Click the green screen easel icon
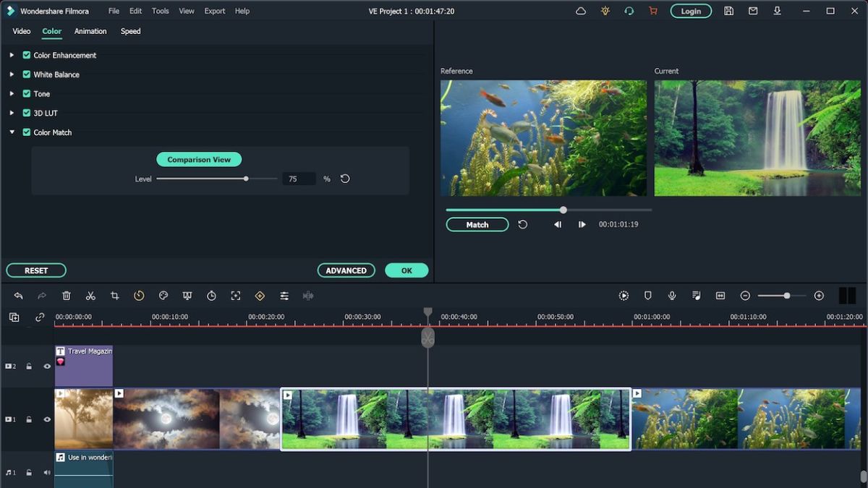 click(x=187, y=296)
